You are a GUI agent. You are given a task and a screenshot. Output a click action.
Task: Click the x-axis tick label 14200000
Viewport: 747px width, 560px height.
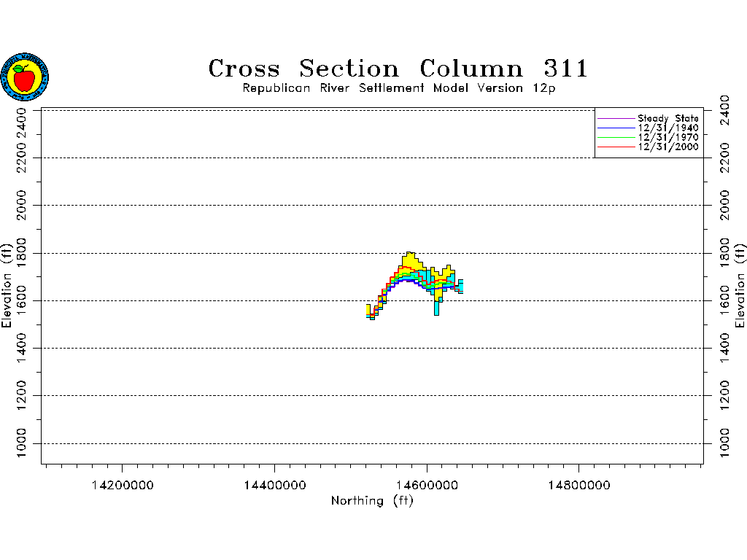point(123,485)
